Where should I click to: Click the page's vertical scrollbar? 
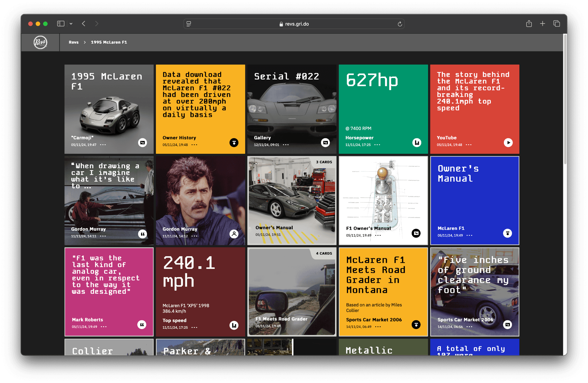coord(565,99)
